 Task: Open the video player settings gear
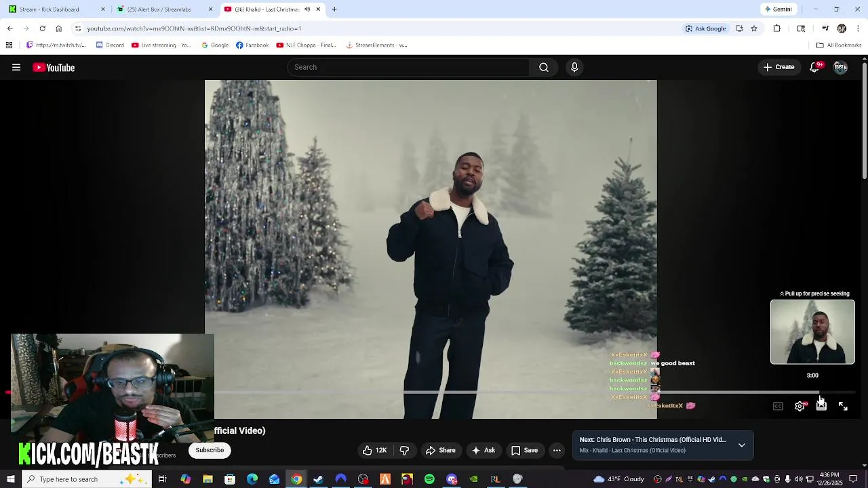point(800,406)
